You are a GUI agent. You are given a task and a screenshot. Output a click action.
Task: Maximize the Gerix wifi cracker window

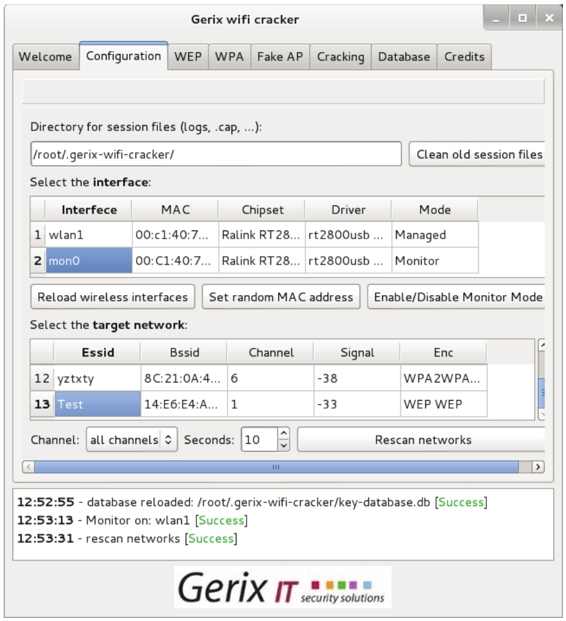(522, 18)
